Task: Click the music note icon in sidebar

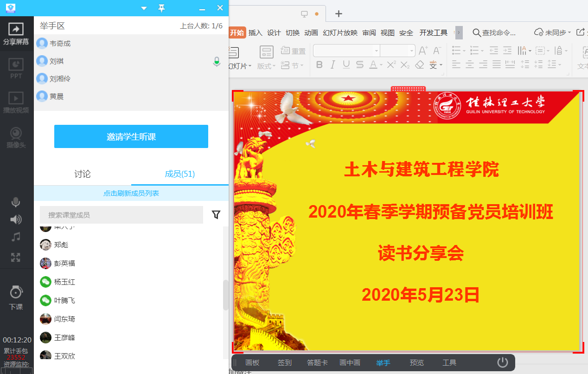Action: point(16,237)
